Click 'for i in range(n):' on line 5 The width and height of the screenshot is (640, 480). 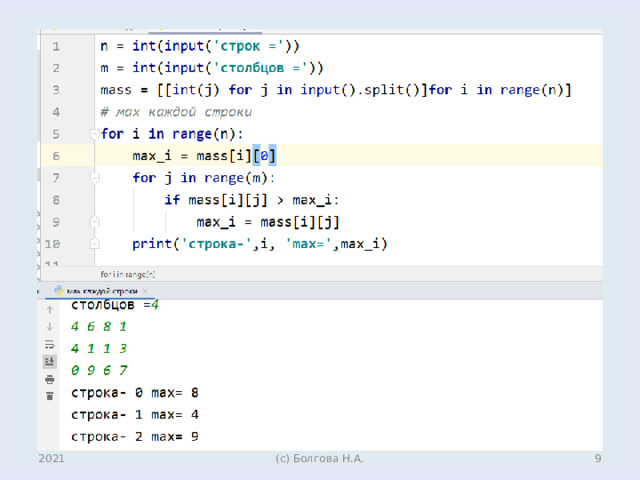171,134
